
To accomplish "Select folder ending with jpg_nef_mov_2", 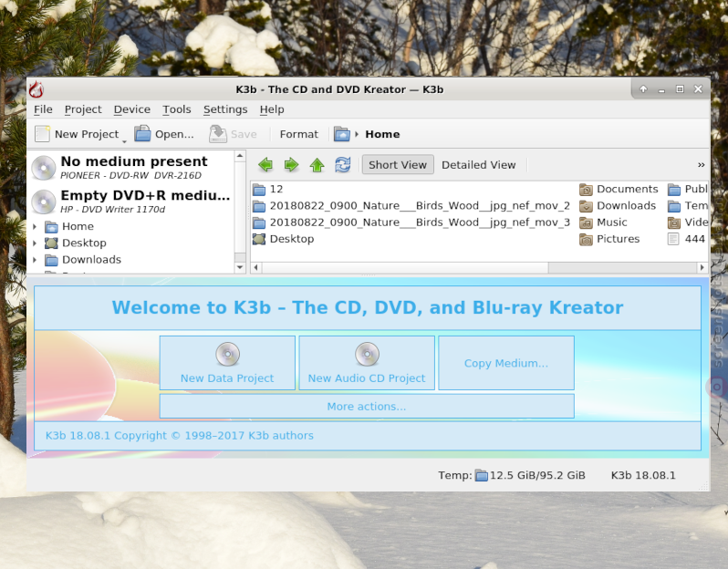I will tap(411, 206).
